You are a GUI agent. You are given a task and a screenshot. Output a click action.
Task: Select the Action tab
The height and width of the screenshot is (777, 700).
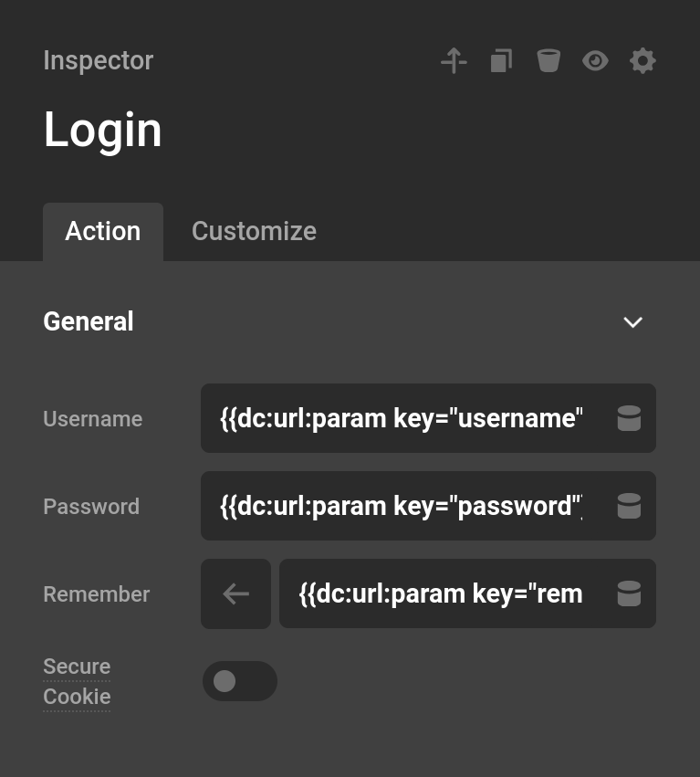[x=102, y=231]
